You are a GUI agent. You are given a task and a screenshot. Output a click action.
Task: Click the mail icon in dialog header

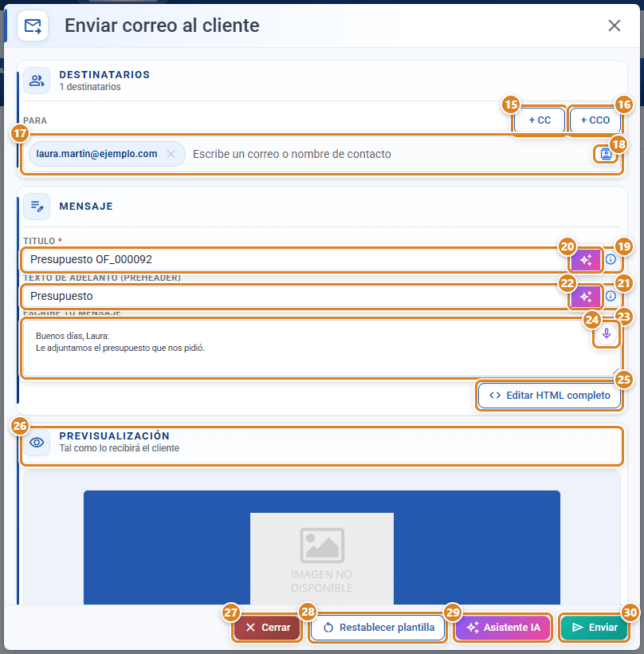(x=33, y=26)
